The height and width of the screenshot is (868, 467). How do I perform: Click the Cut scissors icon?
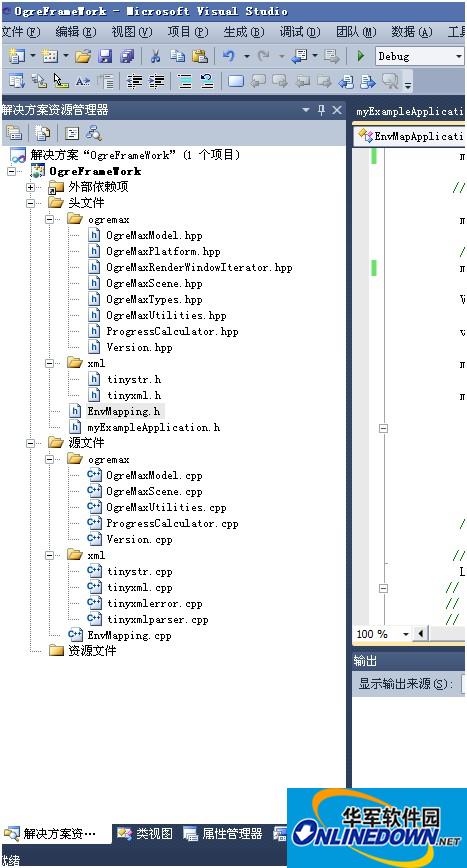155,56
